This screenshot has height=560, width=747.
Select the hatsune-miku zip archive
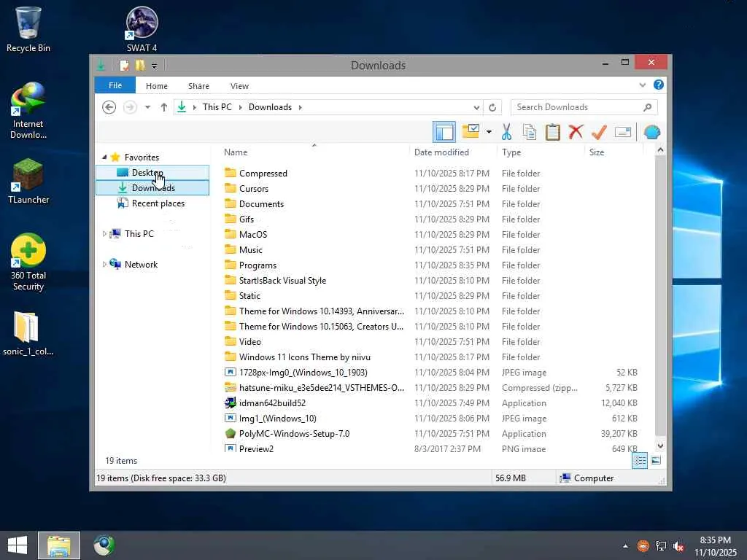(321, 388)
